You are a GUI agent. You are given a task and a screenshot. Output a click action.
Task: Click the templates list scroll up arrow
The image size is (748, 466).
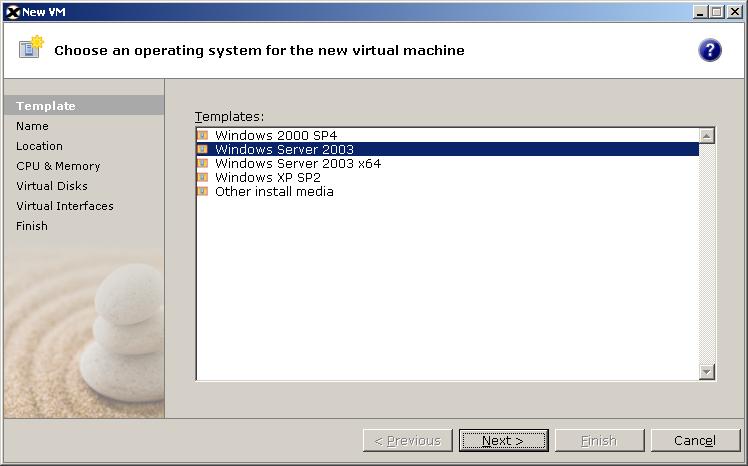coord(706,136)
